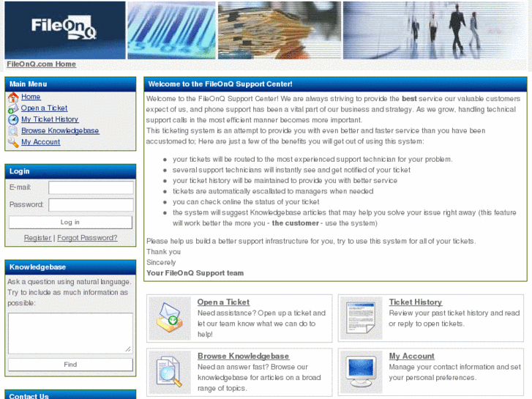The height and width of the screenshot is (399, 532).
Task: Click the 'Your FileOnQ Support team' signature text
Action: pos(195,273)
